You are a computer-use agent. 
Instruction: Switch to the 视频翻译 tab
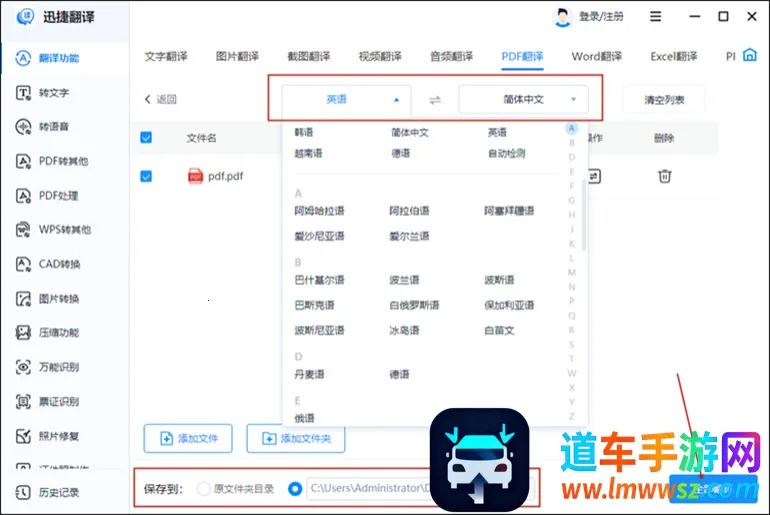[380, 56]
